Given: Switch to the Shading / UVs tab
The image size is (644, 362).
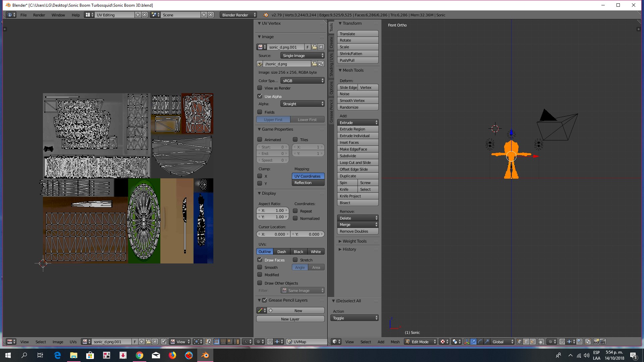Looking at the screenshot, I should pos(331,65).
